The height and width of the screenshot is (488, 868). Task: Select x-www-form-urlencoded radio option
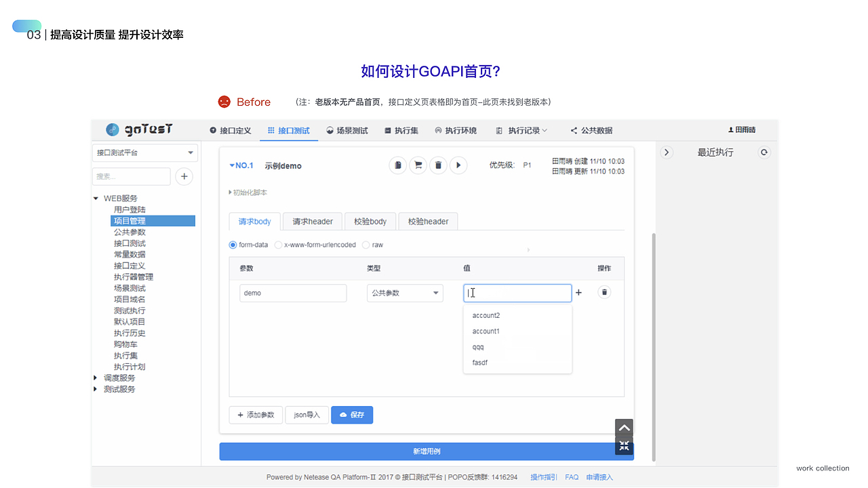(278, 245)
